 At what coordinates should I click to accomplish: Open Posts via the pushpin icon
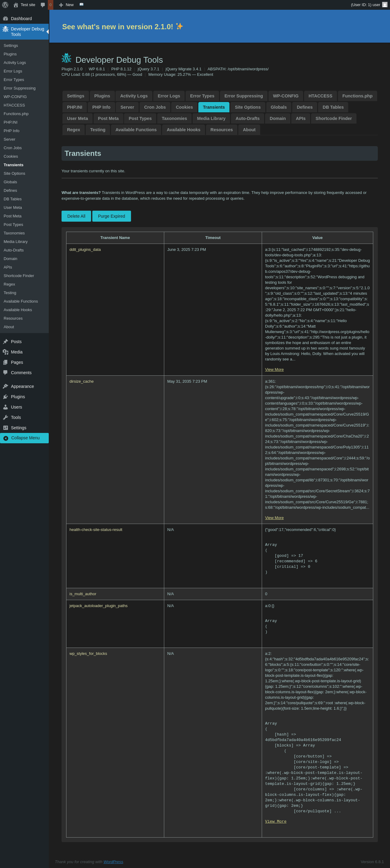[5, 342]
